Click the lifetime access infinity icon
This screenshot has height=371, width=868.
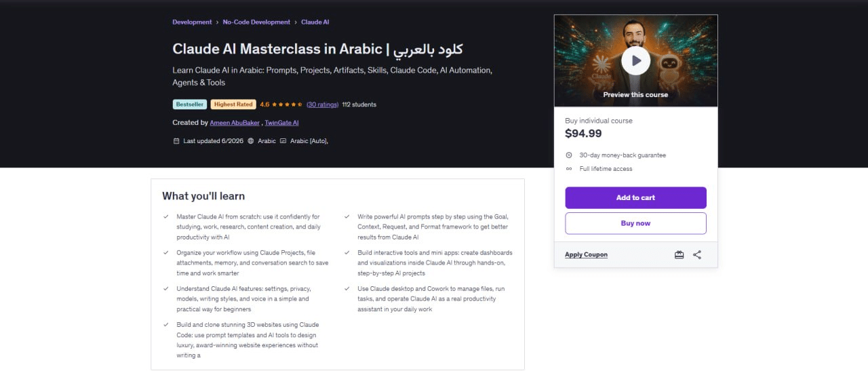(569, 169)
